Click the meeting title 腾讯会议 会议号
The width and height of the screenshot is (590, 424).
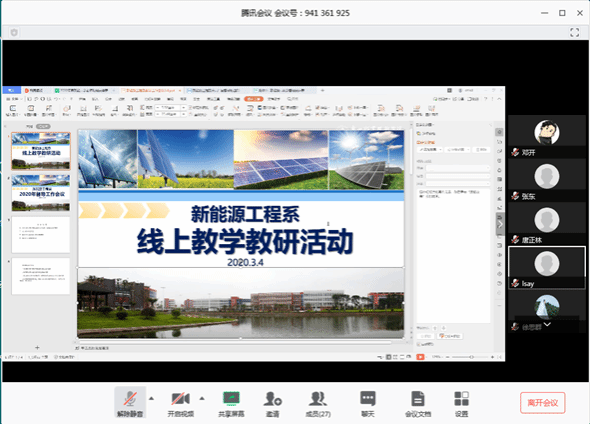[x=295, y=13]
